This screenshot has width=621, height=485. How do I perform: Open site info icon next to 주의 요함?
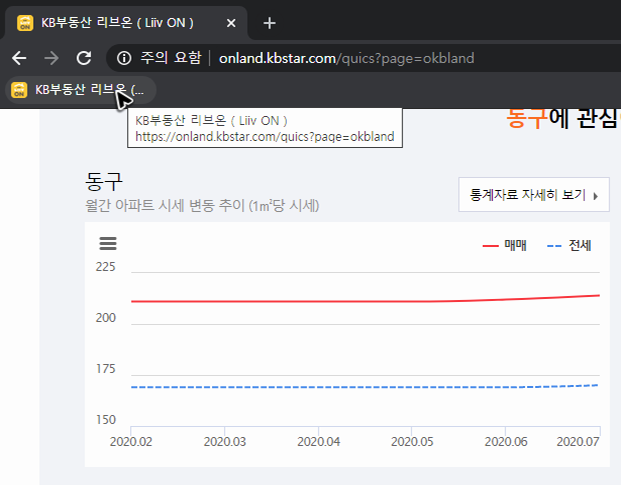pyautogui.click(x=124, y=58)
